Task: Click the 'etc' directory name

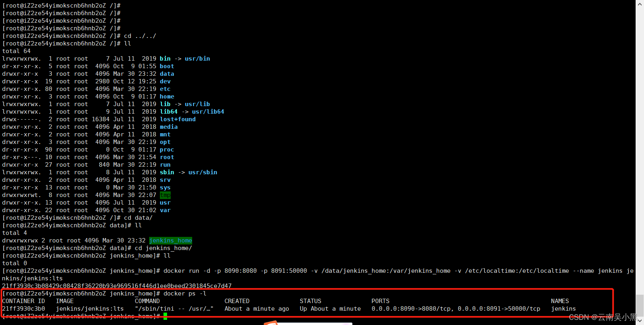Action: pyautogui.click(x=165, y=89)
